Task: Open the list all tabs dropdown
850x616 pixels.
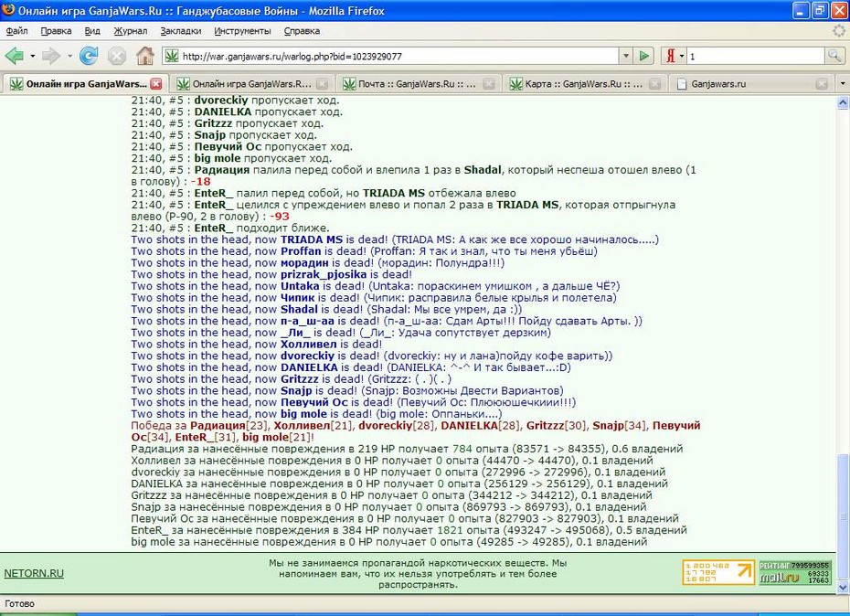Action: coord(843,83)
